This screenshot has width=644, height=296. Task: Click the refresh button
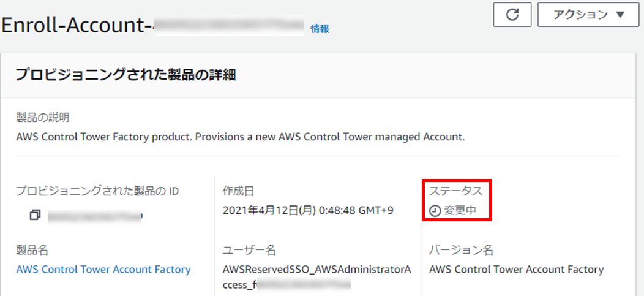(x=512, y=15)
